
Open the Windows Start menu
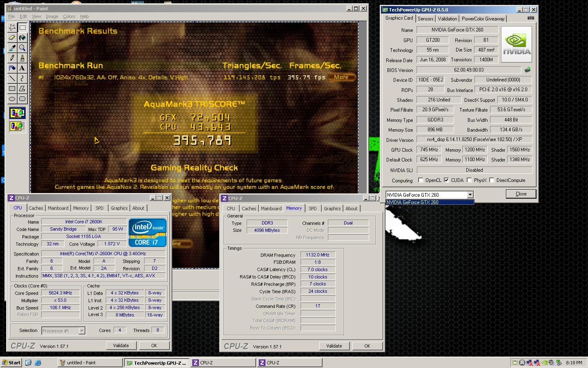click(11, 362)
